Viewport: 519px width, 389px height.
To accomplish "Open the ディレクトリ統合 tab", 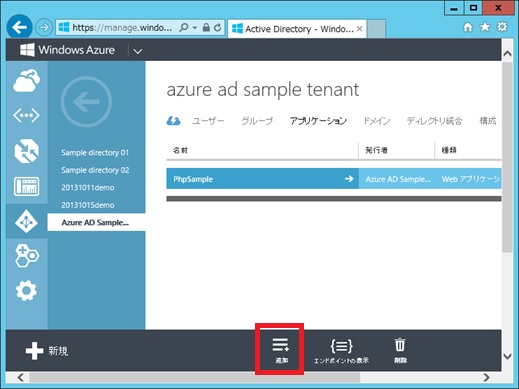I will [x=434, y=121].
